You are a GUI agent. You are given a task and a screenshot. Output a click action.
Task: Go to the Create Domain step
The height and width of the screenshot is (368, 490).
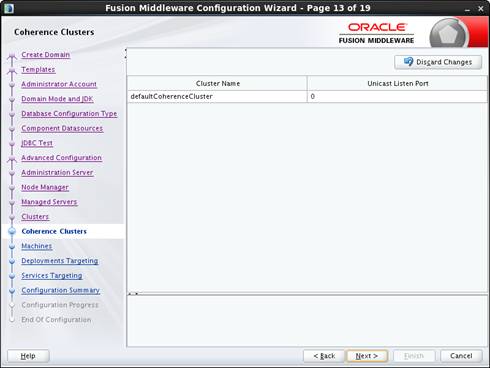pyautogui.click(x=46, y=55)
